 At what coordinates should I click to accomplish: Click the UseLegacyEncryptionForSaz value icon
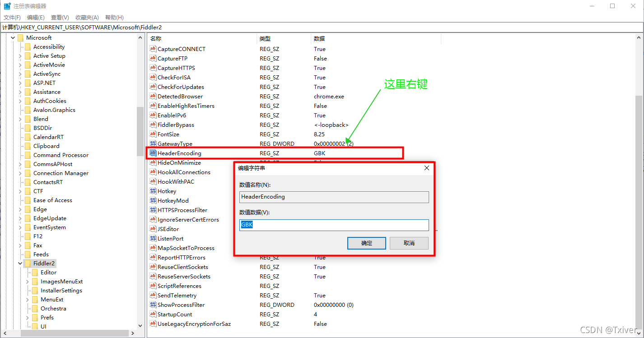coord(153,324)
